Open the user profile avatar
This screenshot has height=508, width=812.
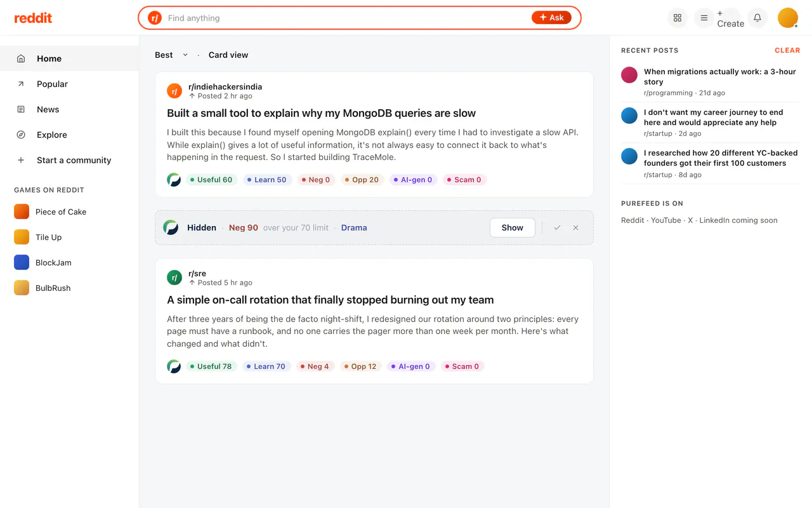coord(788,18)
